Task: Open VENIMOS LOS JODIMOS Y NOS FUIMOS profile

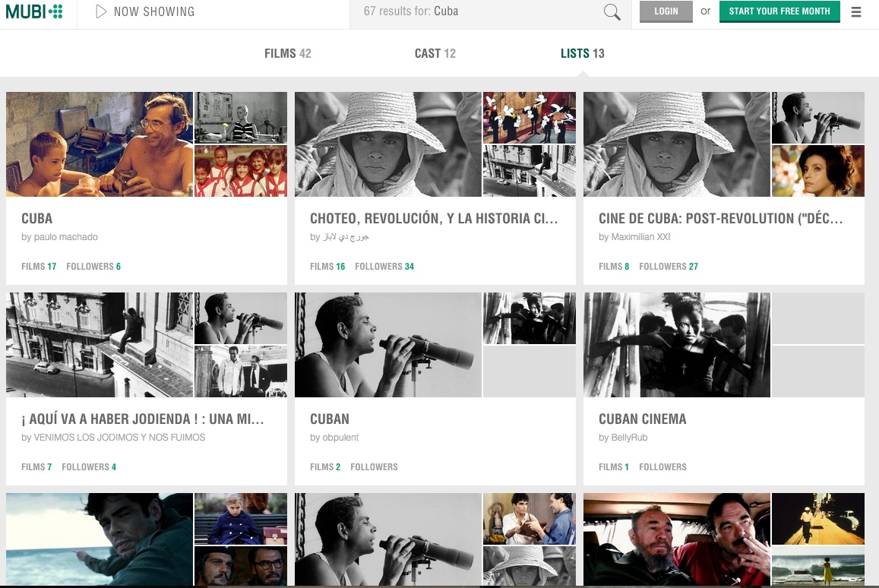Action: click(119, 438)
